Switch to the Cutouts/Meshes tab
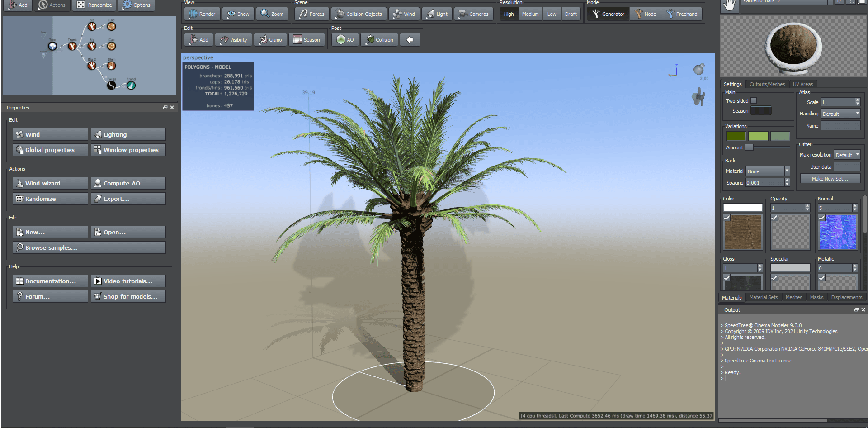The height and width of the screenshot is (428, 868). click(x=767, y=84)
